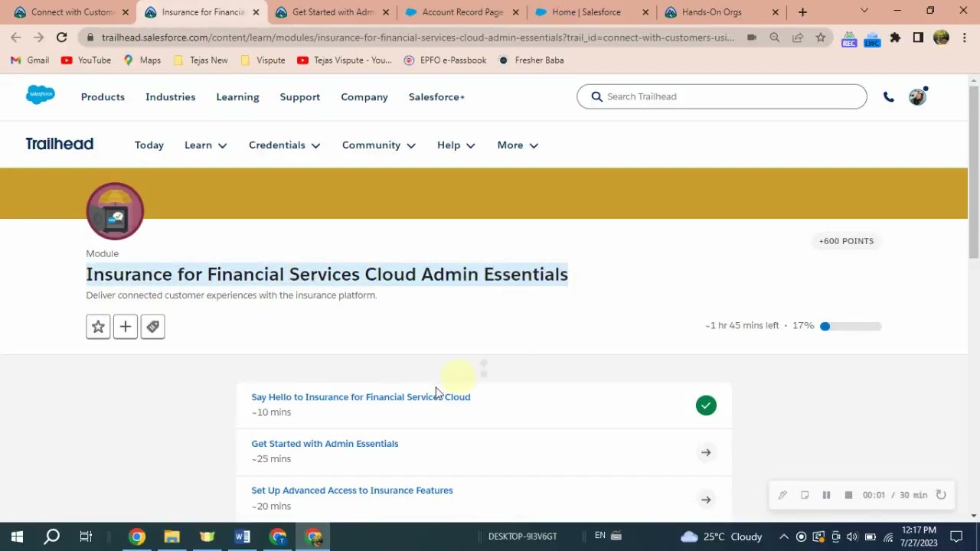Bookmark this page with star icon
Image resolution: width=980 pixels, height=551 pixels.
pos(821,37)
